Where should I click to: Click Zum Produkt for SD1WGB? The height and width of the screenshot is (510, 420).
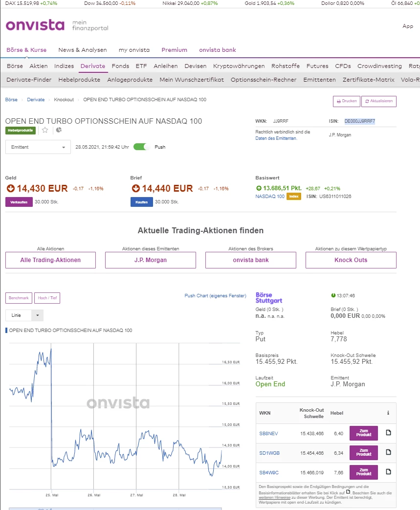pyautogui.click(x=364, y=452)
